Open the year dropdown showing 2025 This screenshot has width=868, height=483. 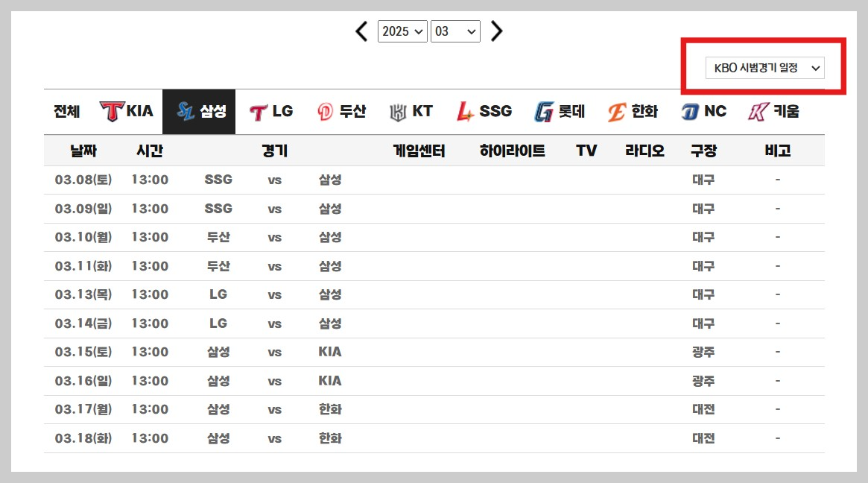402,31
